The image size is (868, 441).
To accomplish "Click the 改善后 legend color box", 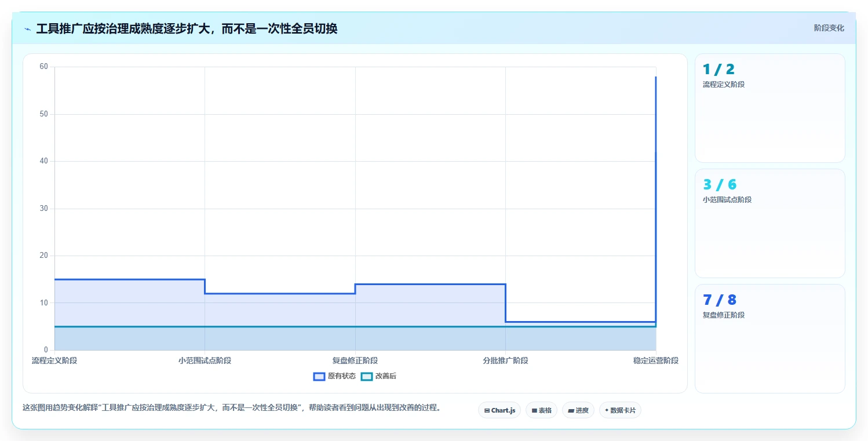I will 366,376.
